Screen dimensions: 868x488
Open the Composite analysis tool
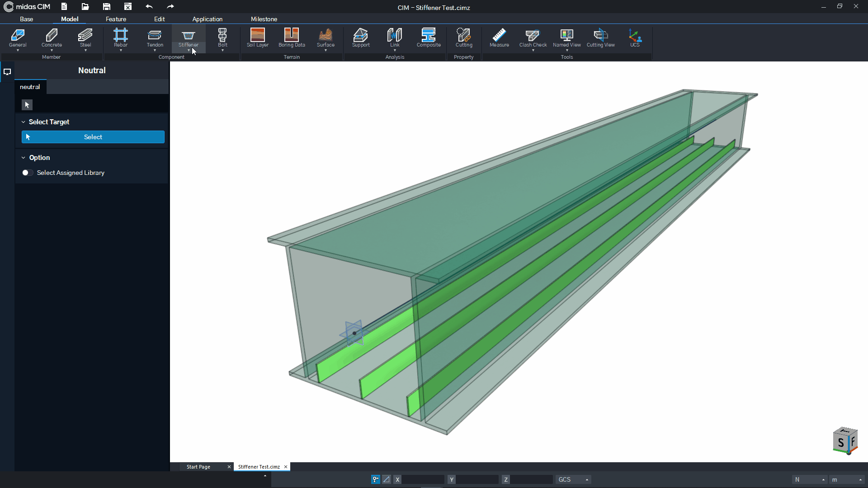tap(429, 38)
